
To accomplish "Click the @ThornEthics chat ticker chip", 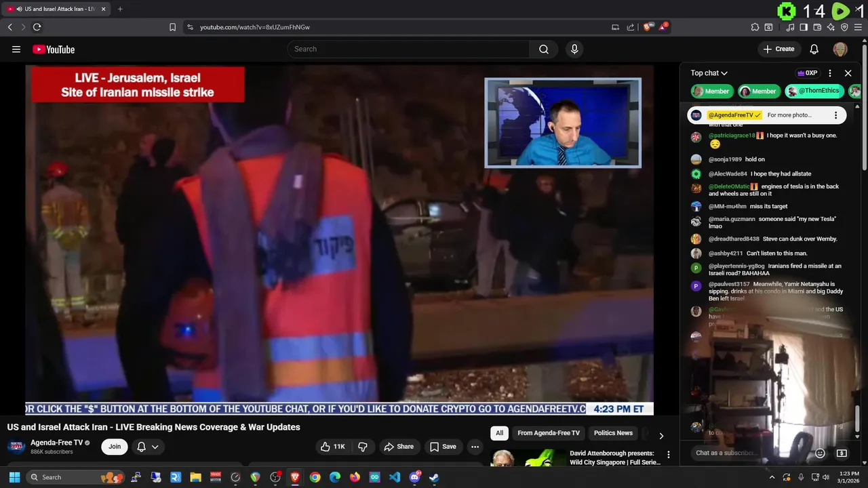I will 813,91.
